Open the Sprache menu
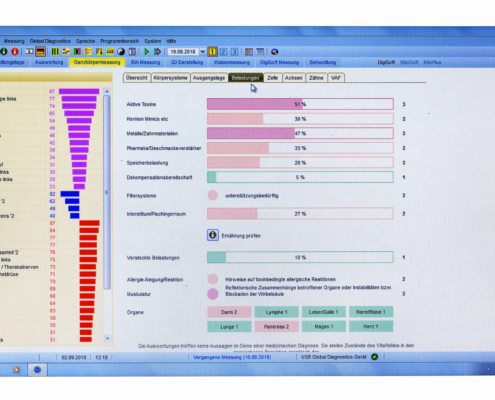 (x=85, y=41)
